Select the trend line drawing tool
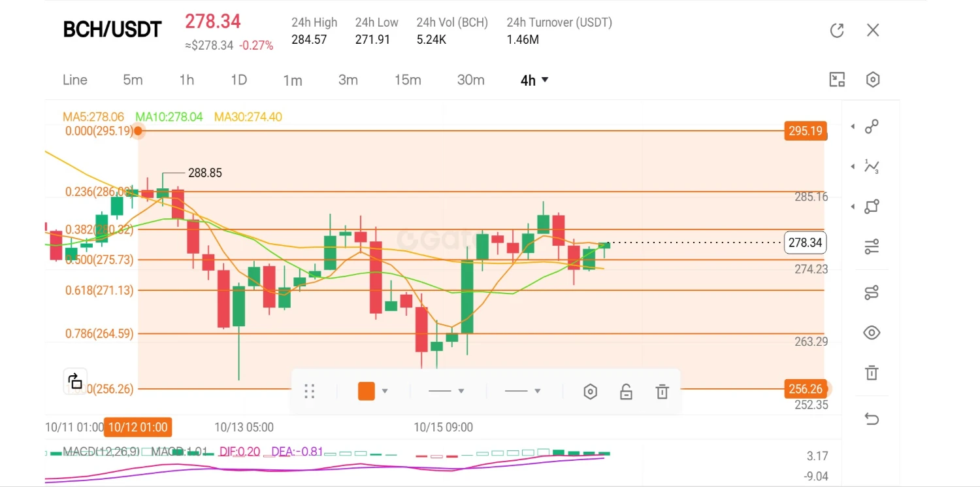Screen dimensions: 980x487 [x=872, y=126]
